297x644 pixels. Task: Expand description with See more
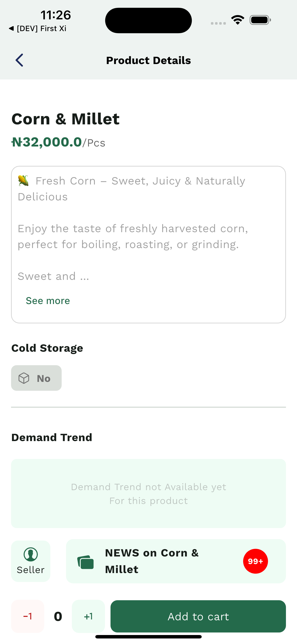(48, 301)
